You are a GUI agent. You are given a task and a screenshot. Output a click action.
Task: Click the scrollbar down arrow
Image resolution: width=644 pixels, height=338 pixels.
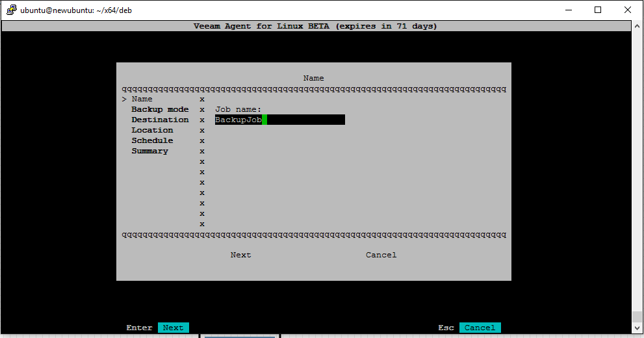(x=637, y=328)
